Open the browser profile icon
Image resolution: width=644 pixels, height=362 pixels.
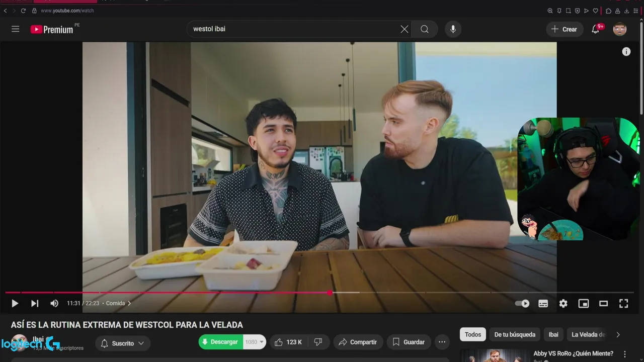(617, 11)
